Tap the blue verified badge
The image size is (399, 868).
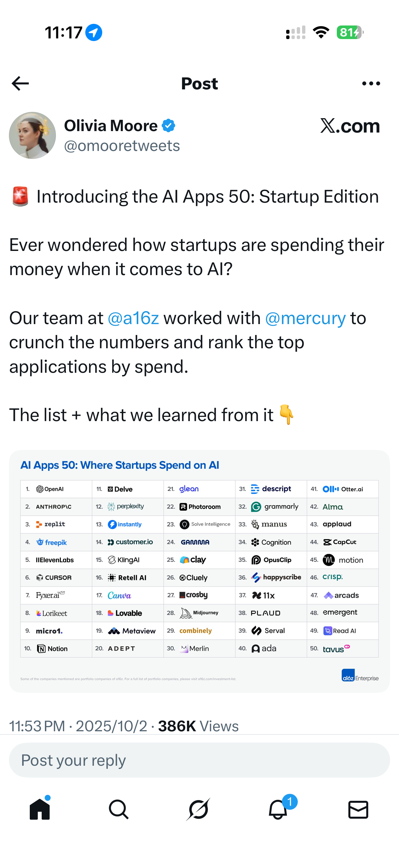(168, 126)
